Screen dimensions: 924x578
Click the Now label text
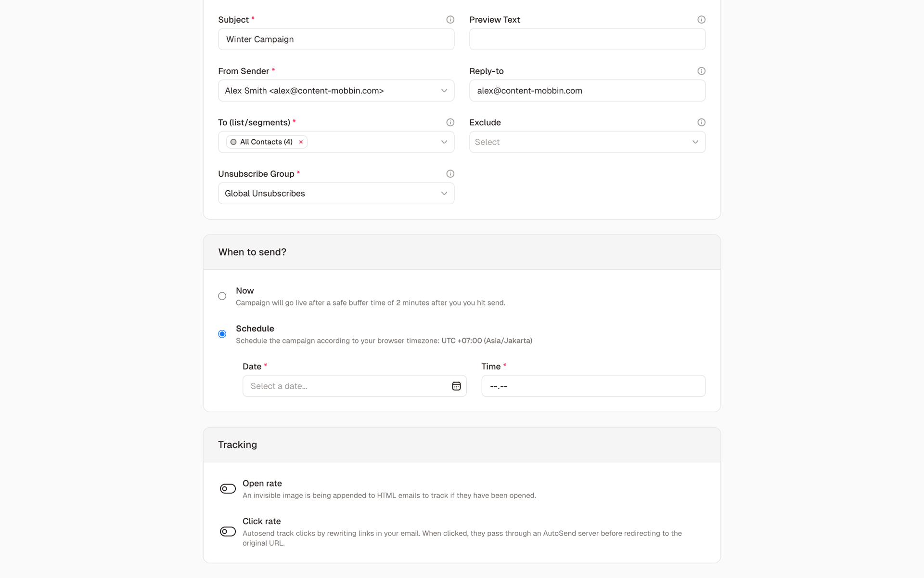point(244,290)
